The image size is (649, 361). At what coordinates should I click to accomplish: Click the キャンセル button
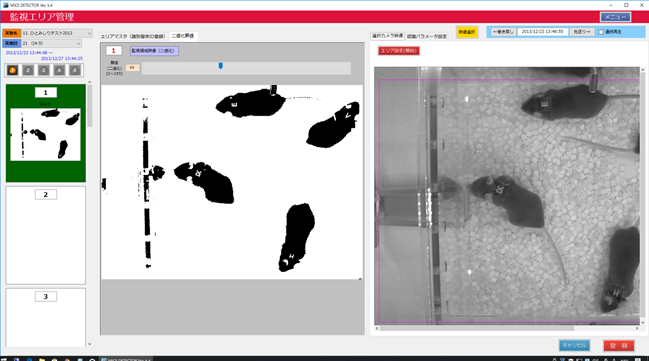[574, 345]
